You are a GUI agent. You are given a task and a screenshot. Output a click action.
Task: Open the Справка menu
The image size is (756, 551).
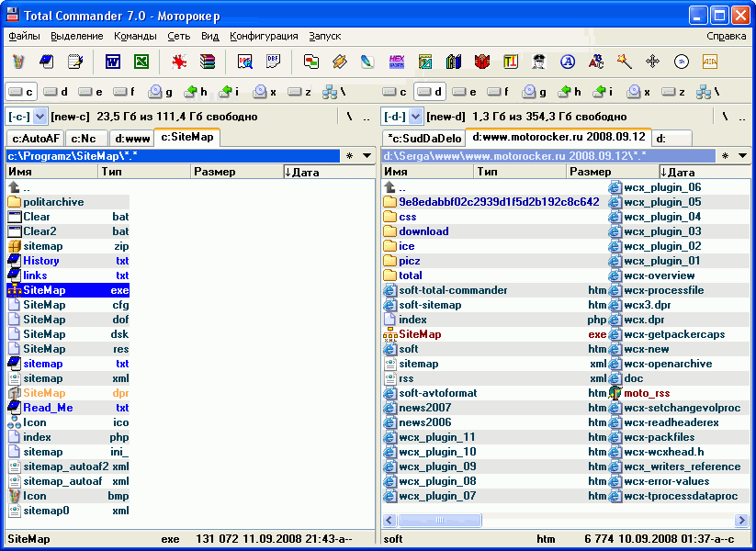coord(726,36)
